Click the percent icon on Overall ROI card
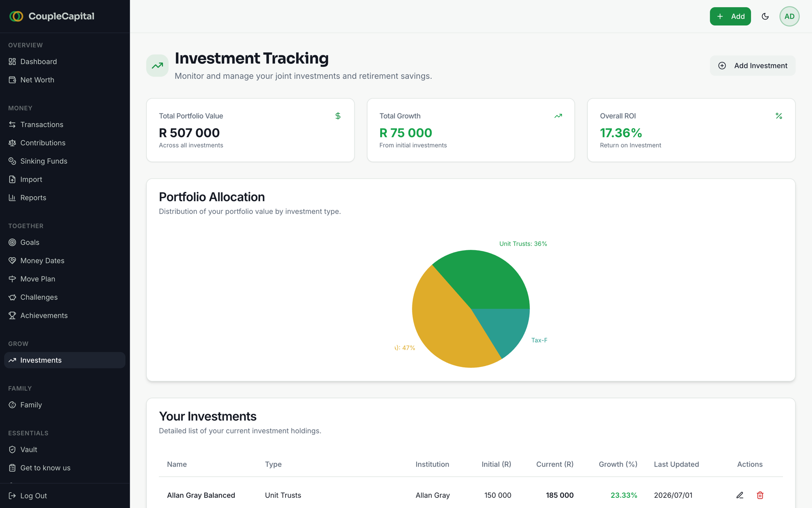This screenshot has height=508, width=812. pyautogui.click(x=779, y=116)
